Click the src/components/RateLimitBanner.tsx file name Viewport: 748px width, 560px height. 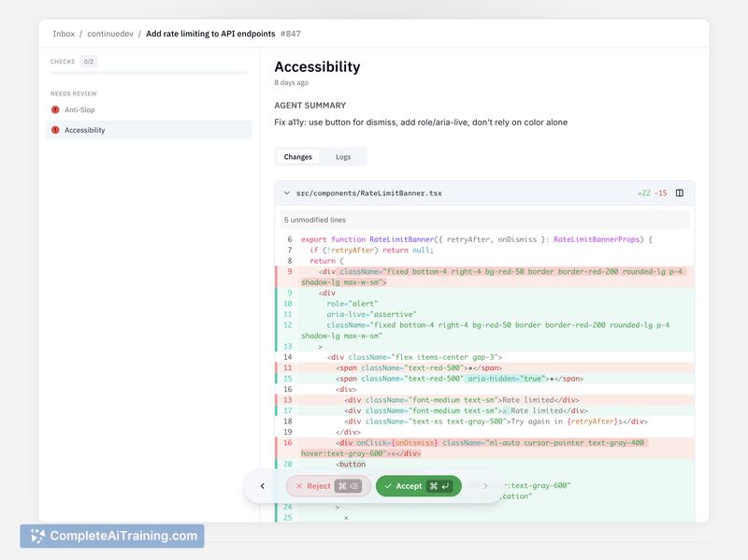point(368,194)
